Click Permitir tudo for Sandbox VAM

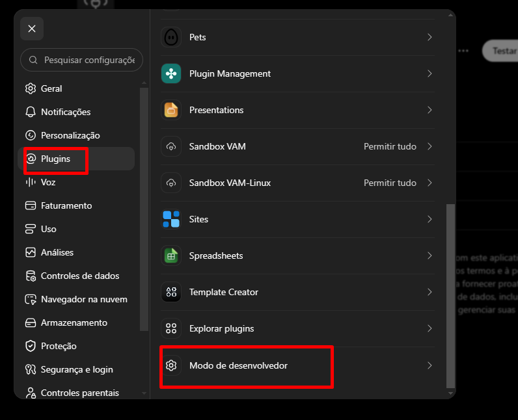tap(390, 146)
